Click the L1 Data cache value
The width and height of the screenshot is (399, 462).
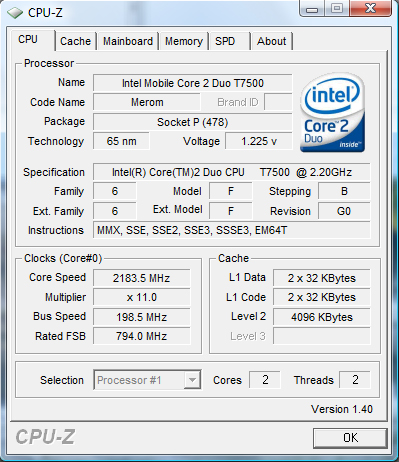[x=322, y=278]
